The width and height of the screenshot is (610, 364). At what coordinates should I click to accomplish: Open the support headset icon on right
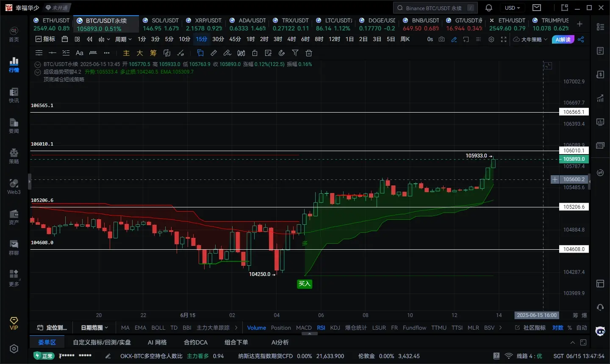(x=600, y=307)
